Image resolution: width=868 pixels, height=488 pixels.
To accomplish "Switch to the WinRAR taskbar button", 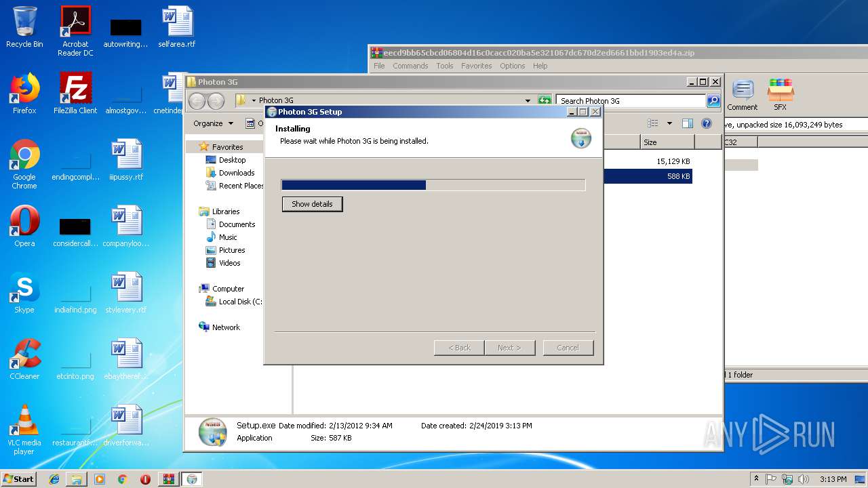I will coord(168,479).
